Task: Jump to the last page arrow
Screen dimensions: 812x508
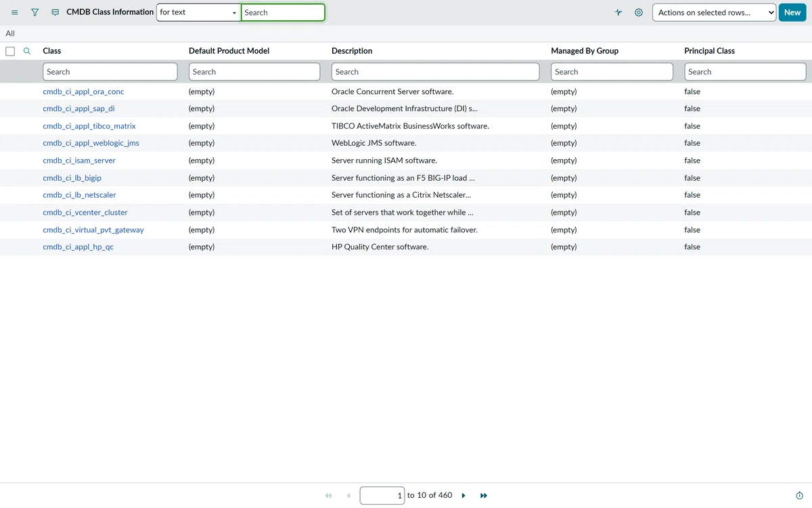Action: click(x=484, y=496)
